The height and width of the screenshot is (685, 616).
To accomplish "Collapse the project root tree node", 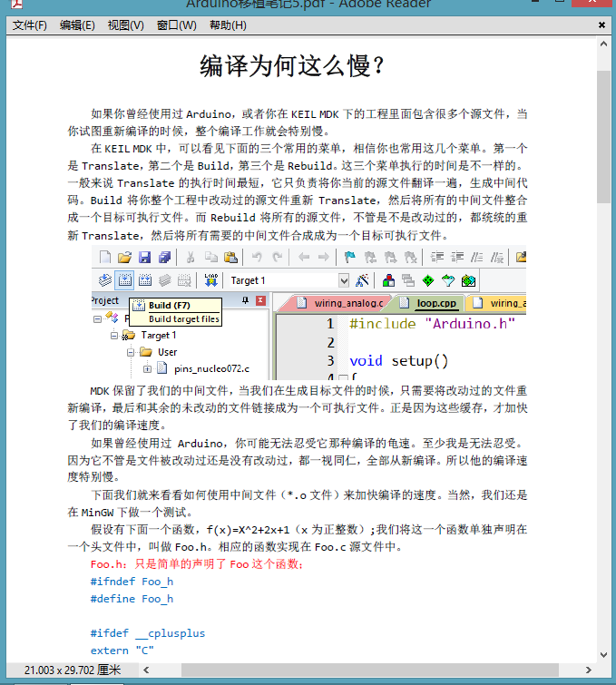I will (97, 319).
